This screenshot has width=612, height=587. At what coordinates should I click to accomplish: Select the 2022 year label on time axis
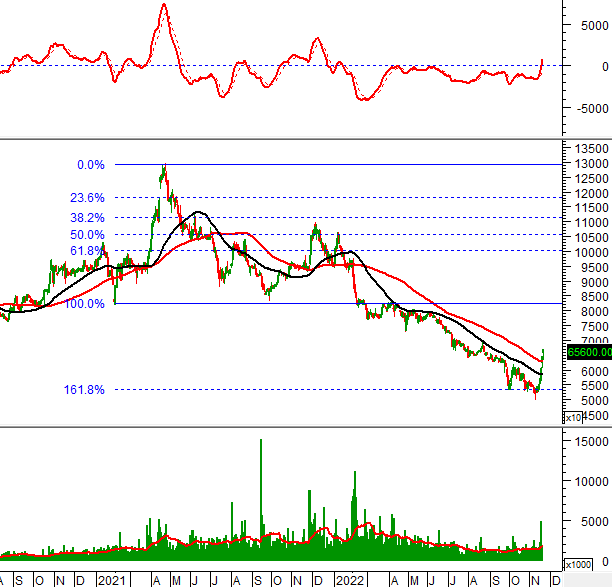coord(349,580)
